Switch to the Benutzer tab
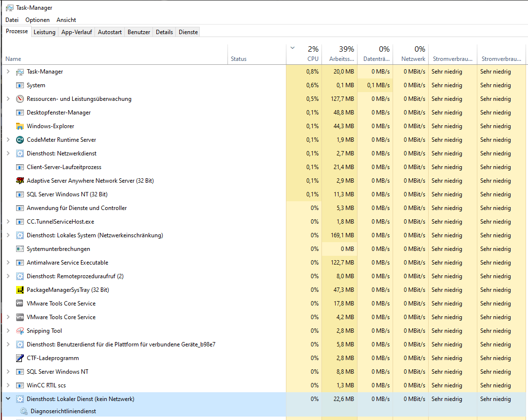Viewport: 528px width, 420px height. tap(139, 32)
